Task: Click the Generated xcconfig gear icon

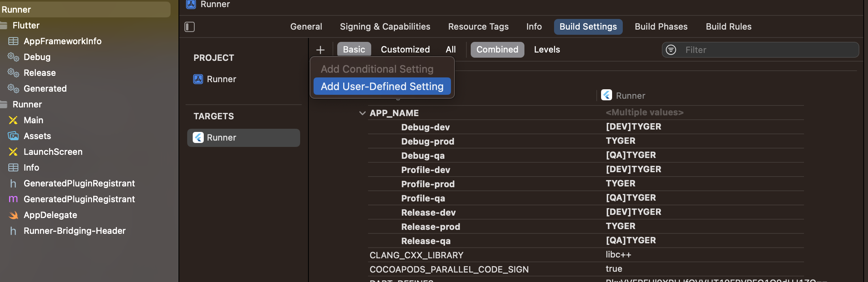Action: (13, 88)
